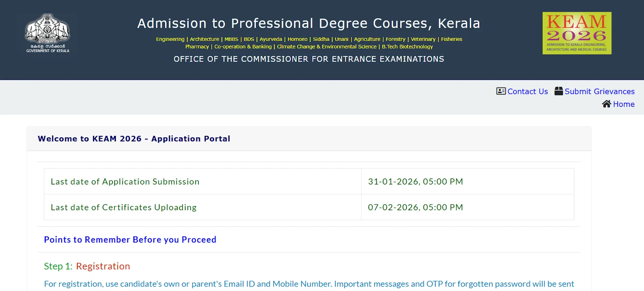The width and height of the screenshot is (644, 291).
Task: Select the Pharmacy course link
Action: [x=197, y=46]
